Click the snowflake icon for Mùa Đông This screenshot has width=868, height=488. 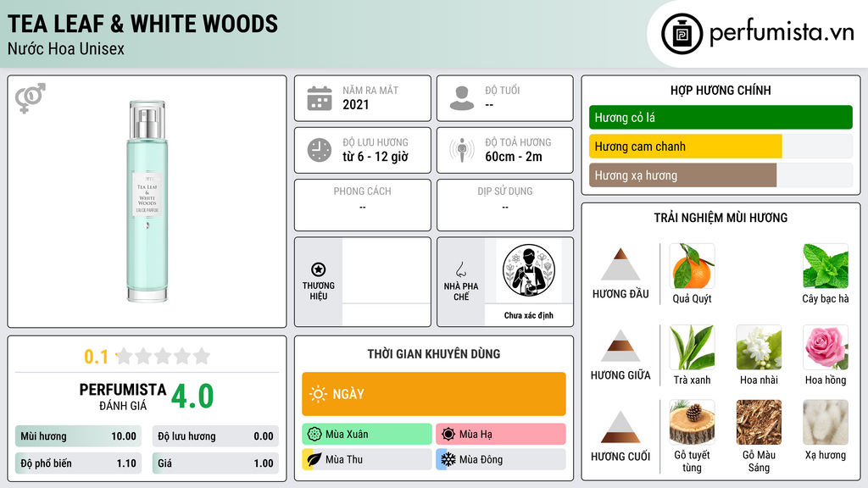point(448,459)
